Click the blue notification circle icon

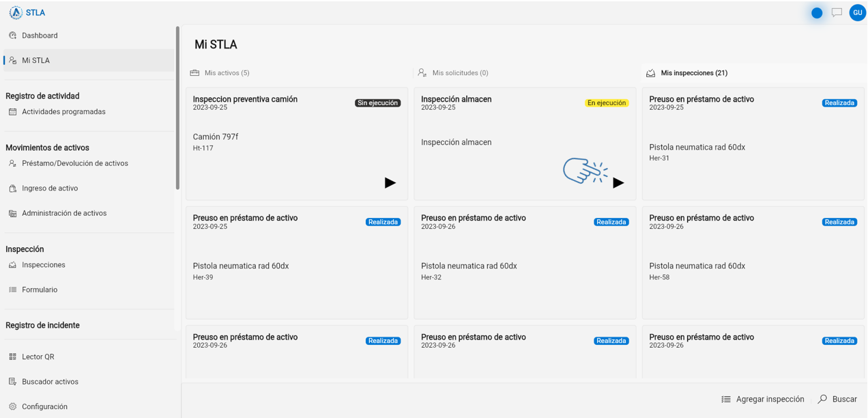[x=817, y=13]
